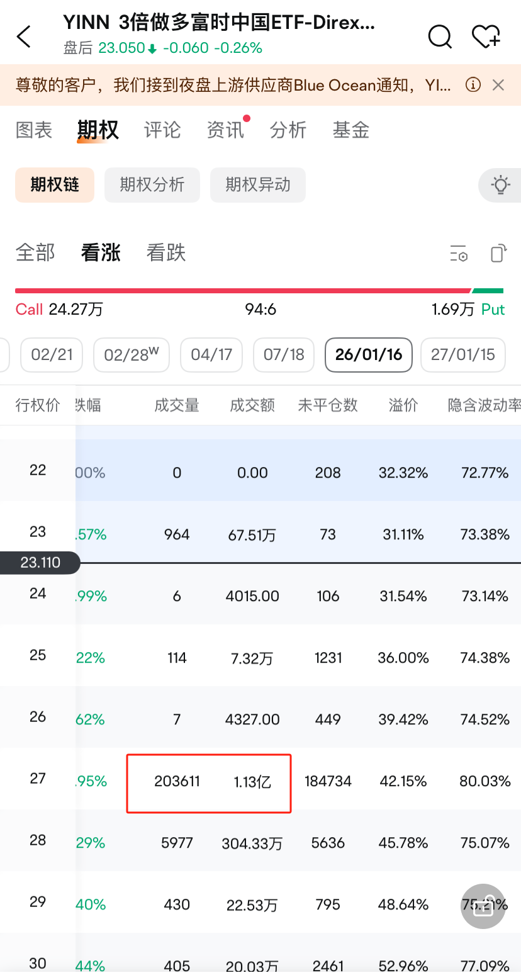Tap turnover 304.33万 in strike 28 row
This screenshot has width=521, height=980.
(x=252, y=843)
